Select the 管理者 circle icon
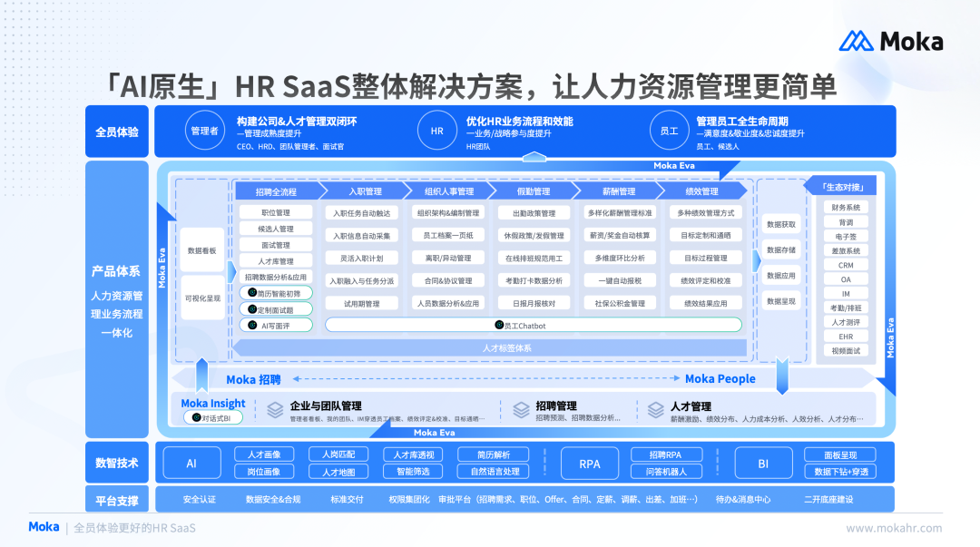 click(x=205, y=130)
